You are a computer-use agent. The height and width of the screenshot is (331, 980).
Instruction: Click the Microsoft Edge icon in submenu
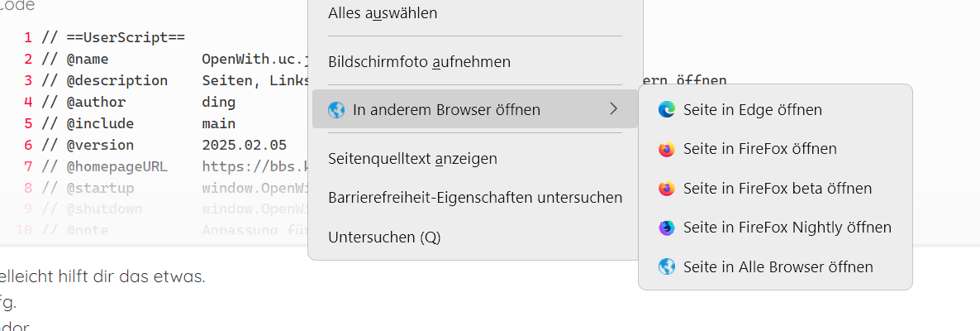(666, 109)
